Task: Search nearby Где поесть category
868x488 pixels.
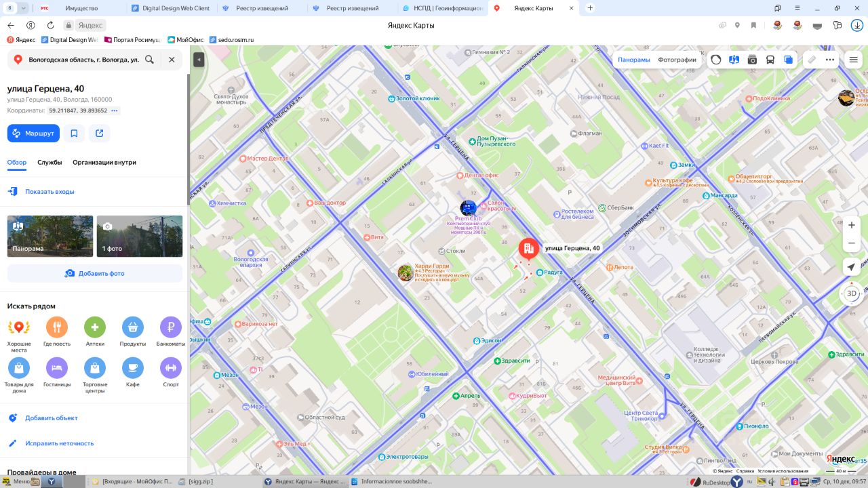Action: [57, 332]
